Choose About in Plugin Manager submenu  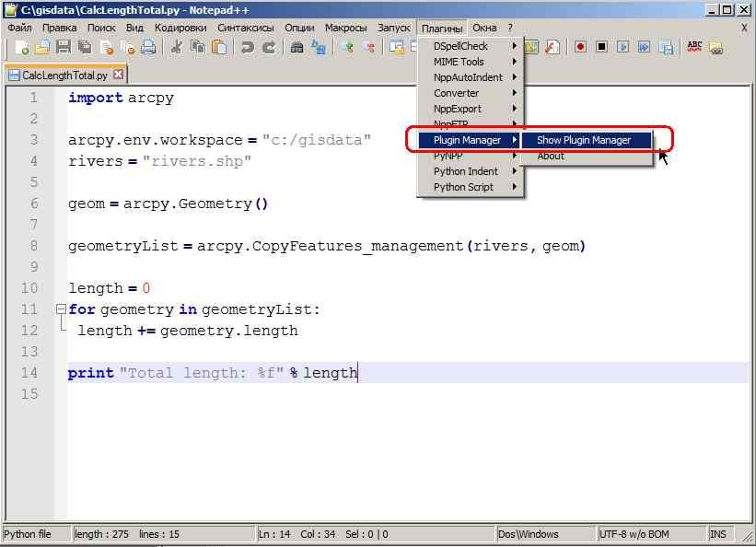(x=587, y=156)
